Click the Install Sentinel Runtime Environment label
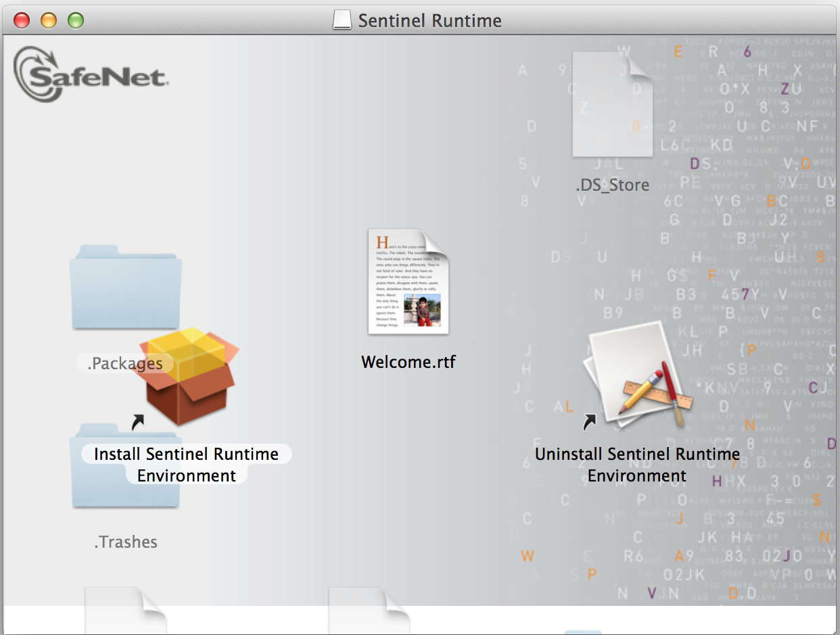The height and width of the screenshot is (635, 840). (187, 465)
